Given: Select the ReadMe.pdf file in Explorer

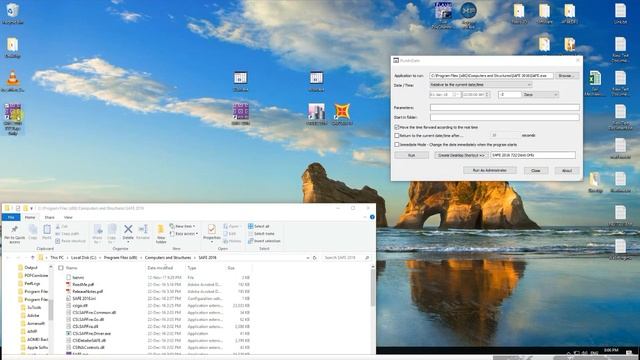Looking at the screenshot, I should pyautogui.click(x=83, y=284).
